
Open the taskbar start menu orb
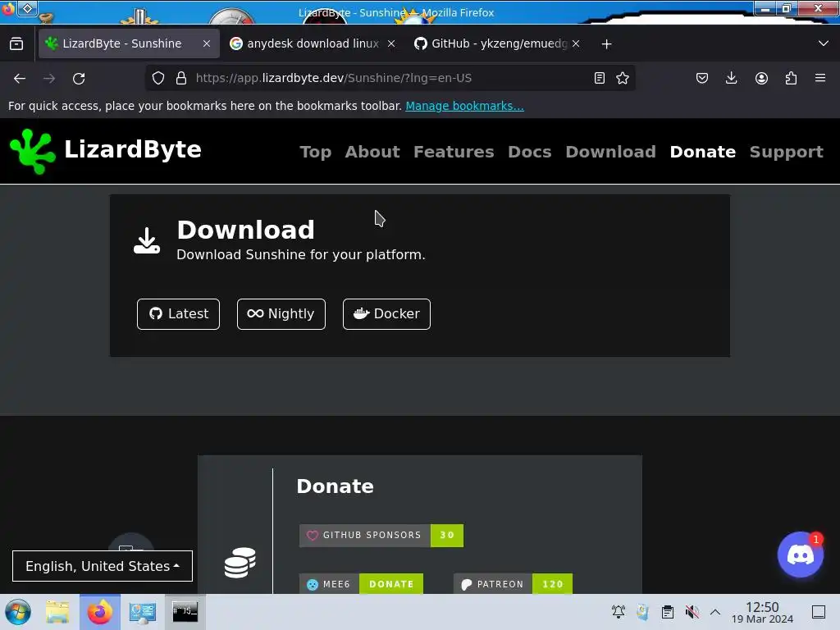click(18, 612)
